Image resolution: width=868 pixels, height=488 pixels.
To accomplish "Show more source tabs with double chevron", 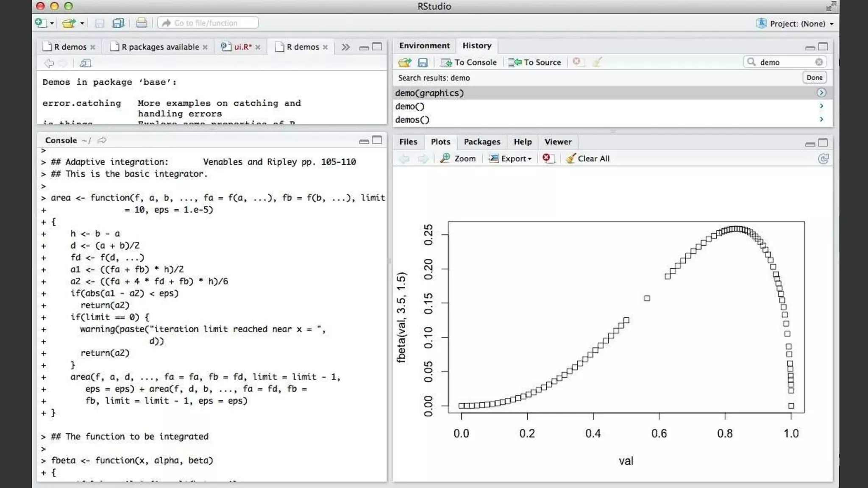I will tap(346, 47).
